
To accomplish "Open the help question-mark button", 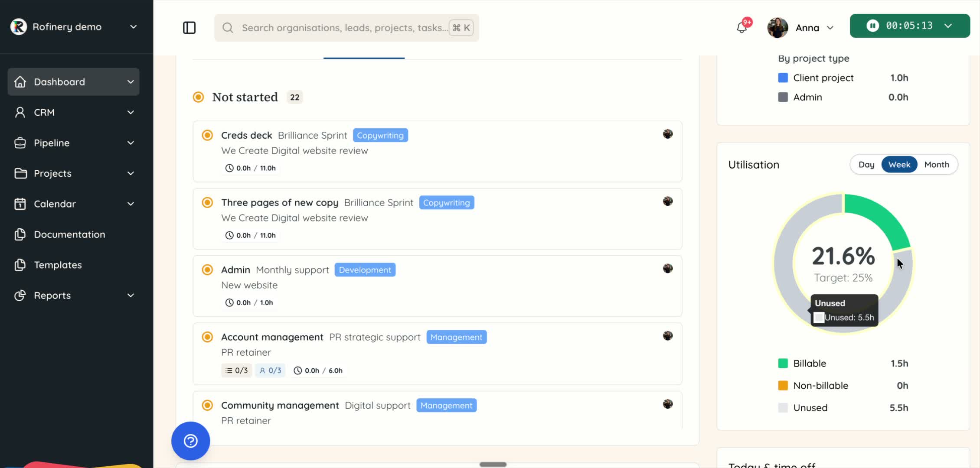I will [191, 441].
